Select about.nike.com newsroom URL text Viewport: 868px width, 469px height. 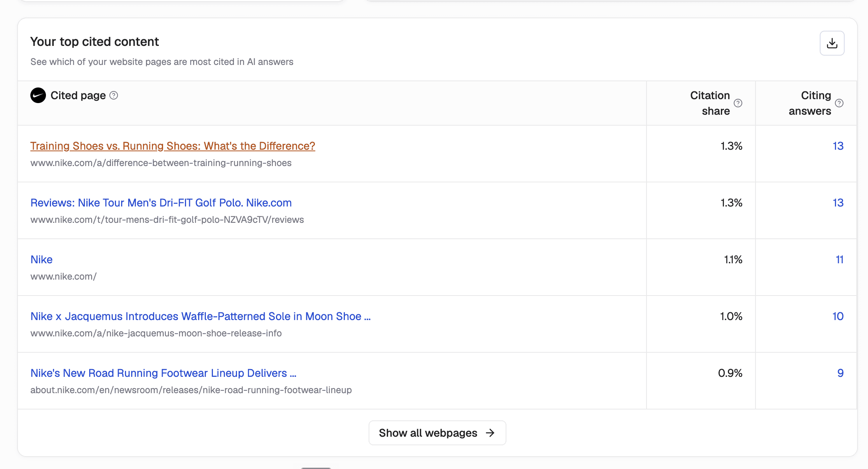[191, 390]
